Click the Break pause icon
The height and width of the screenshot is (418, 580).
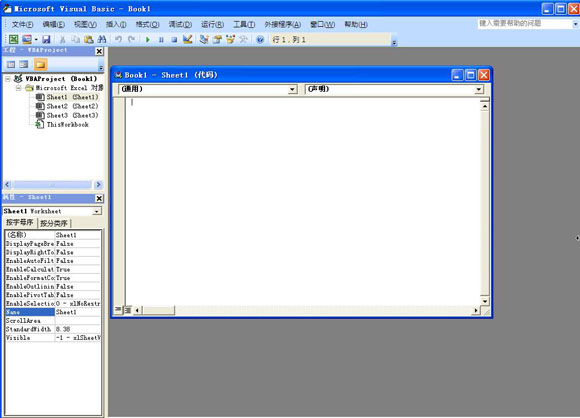pyautogui.click(x=161, y=39)
